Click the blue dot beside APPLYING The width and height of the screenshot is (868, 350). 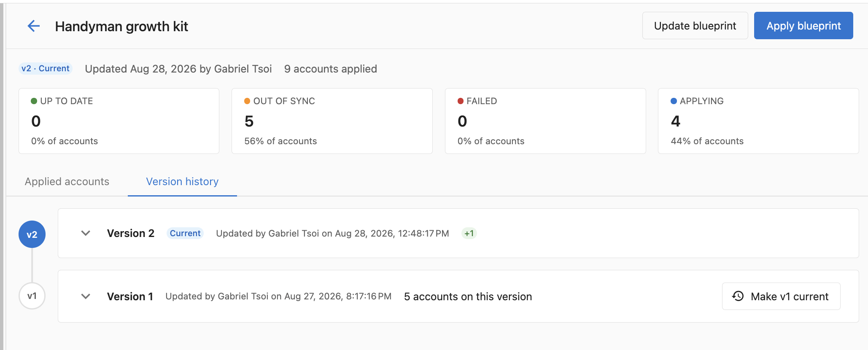coord(674,101)
